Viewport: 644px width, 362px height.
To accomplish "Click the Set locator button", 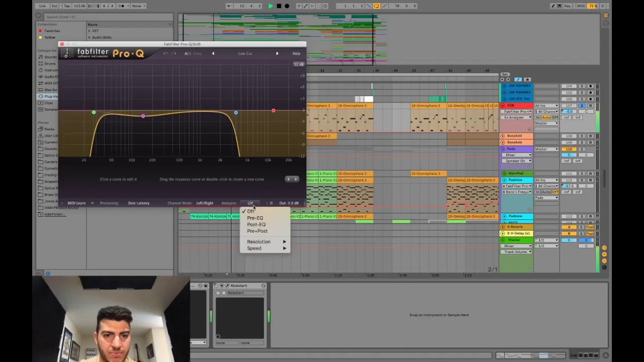I will [x=505, y=75].
